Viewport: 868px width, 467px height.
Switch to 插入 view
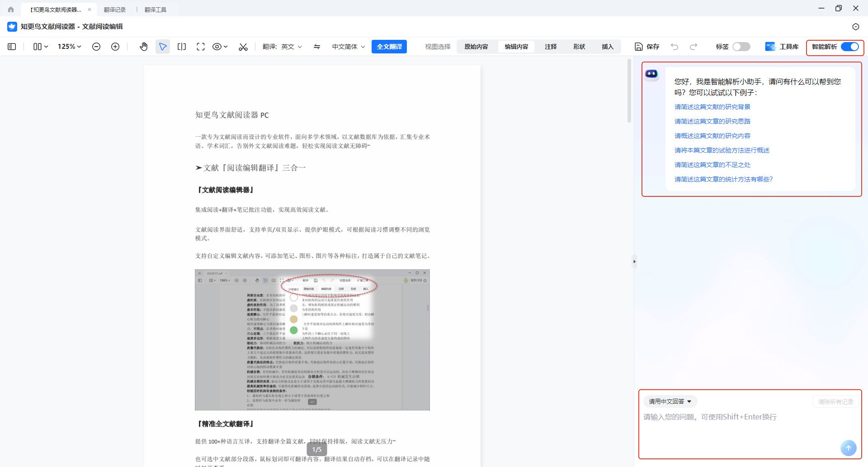coord(608,47)
